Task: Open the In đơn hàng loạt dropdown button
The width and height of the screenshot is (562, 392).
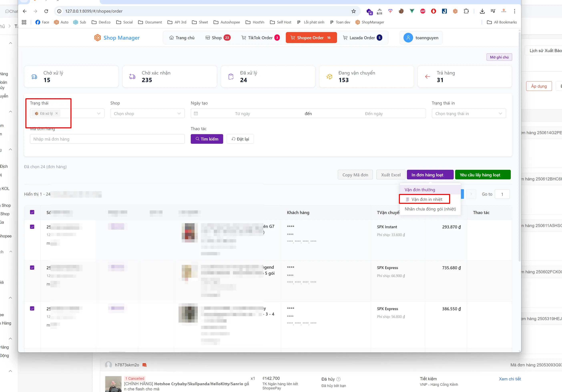Action: (430, 175)
